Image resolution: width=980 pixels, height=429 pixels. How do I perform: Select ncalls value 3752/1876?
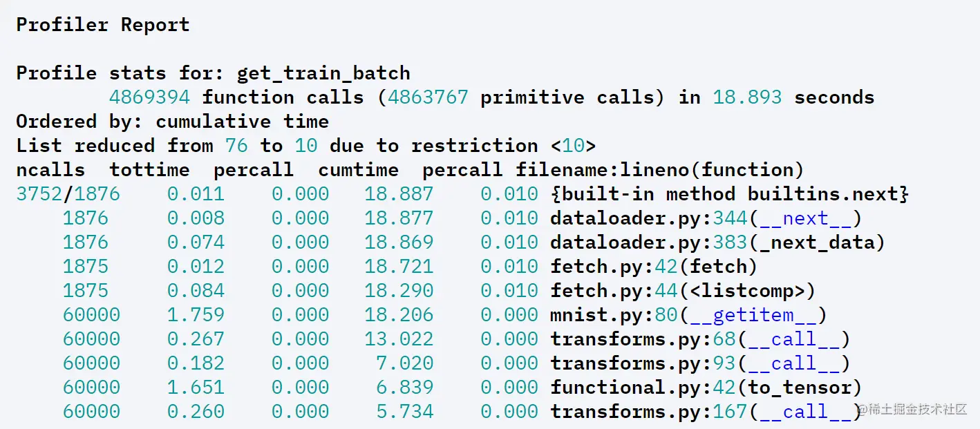[x=68, y=194]
